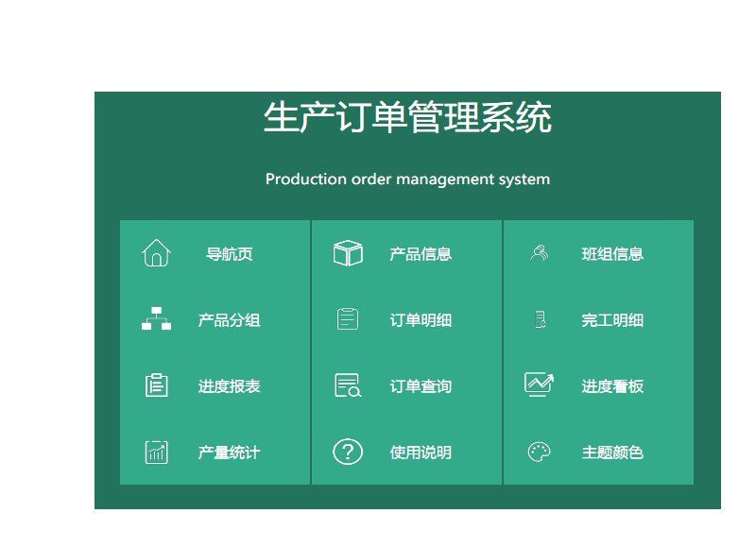Click the clipboard icon beside 进度报表

click(156, 385)
